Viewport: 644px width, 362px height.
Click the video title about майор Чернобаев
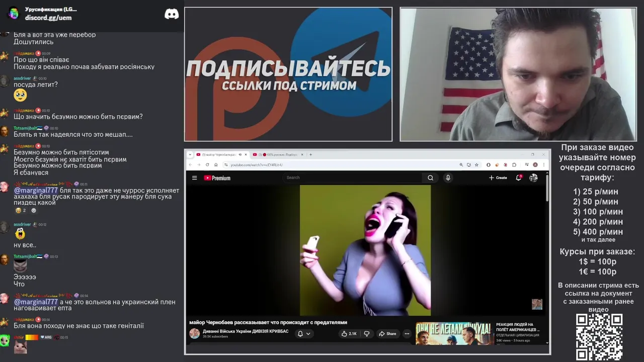[268, 322]
